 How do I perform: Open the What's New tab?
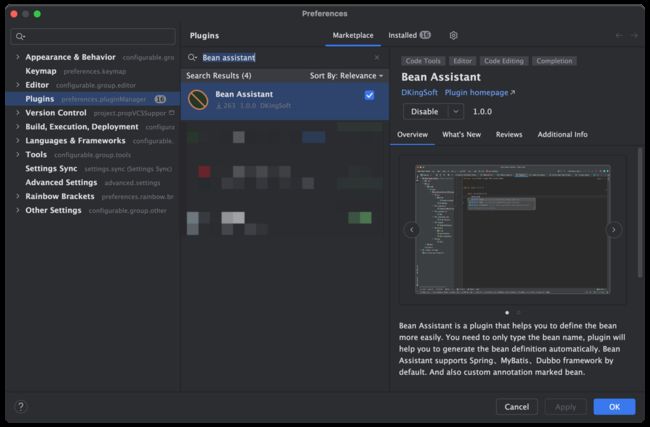click(461, 134)
